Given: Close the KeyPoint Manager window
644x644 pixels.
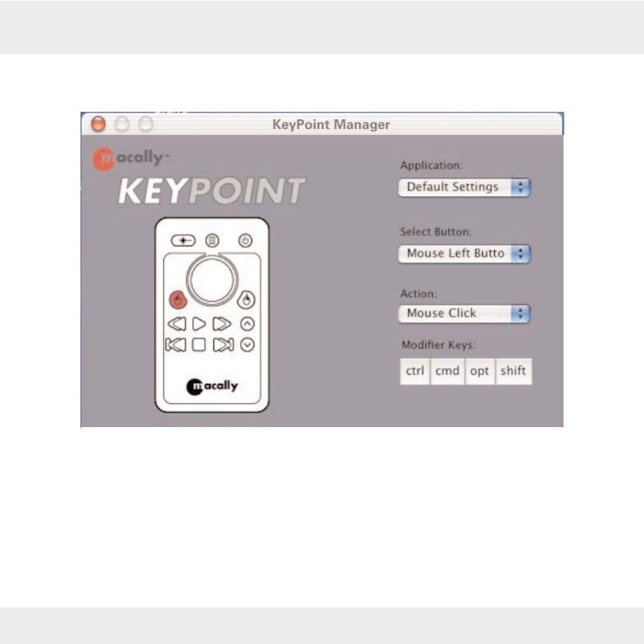Looking at the screenshot, I should pyautogui.click(x=98, y=124).
